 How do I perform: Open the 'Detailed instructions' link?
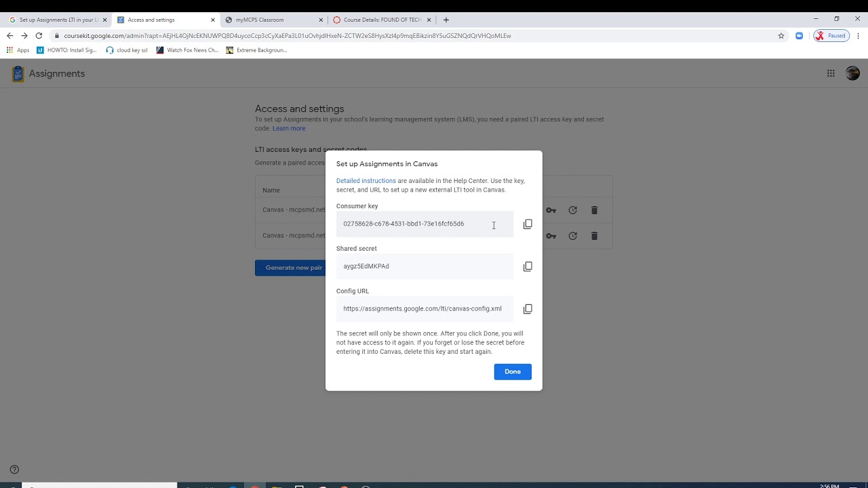[366, 181]
